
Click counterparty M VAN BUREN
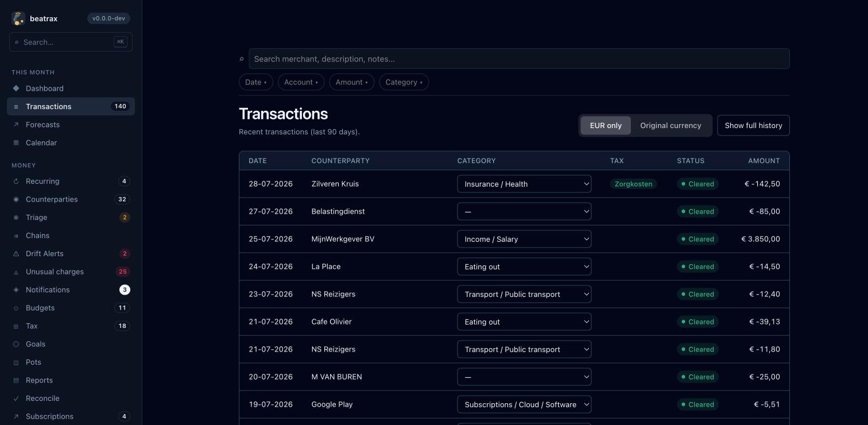pos(336,377)
